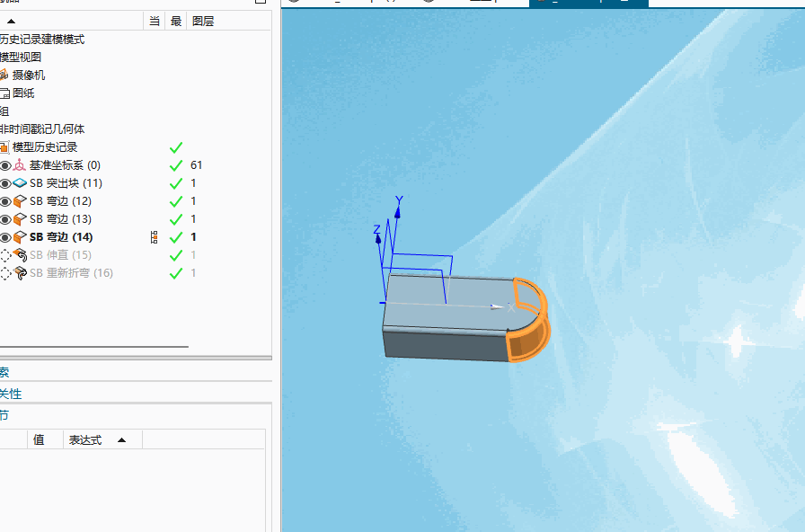Click the current-feature marker icon on SB 弯边 (14) row

[x=154, y=237]
